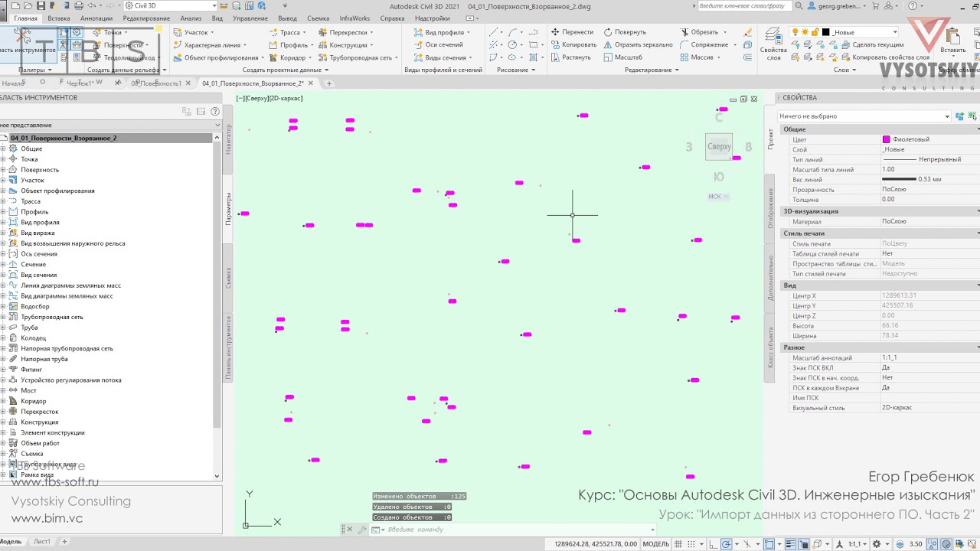980x551 pixels.
Task: Open the Анализ ribbon tab
Action: tap(191, 18)
